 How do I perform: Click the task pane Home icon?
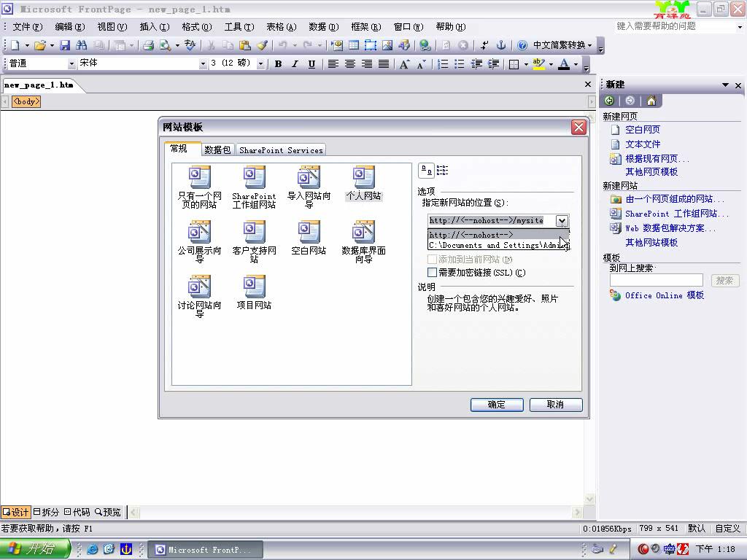tap(651, 101)
